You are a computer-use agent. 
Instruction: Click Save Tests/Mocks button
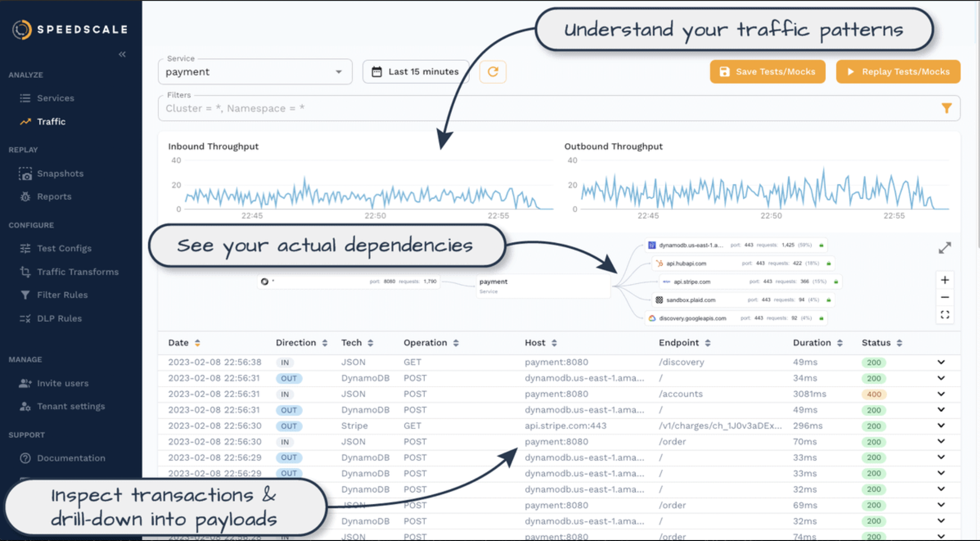coord(767,72)
